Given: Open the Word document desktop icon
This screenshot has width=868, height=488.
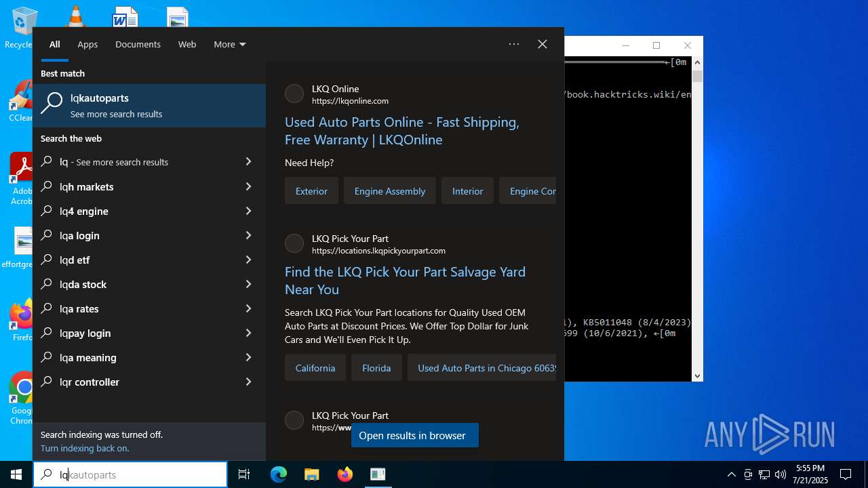Looking at the screenshot, I should (125, 16).
